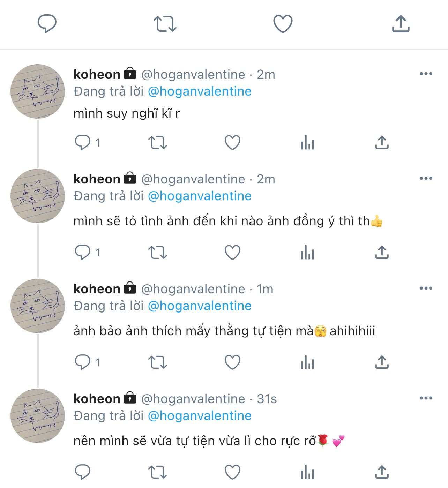The image size is (448, 488).
Task: View analytics of "ảnh bảo ảnh thích" tweet
Action: (x=307, y=362)
